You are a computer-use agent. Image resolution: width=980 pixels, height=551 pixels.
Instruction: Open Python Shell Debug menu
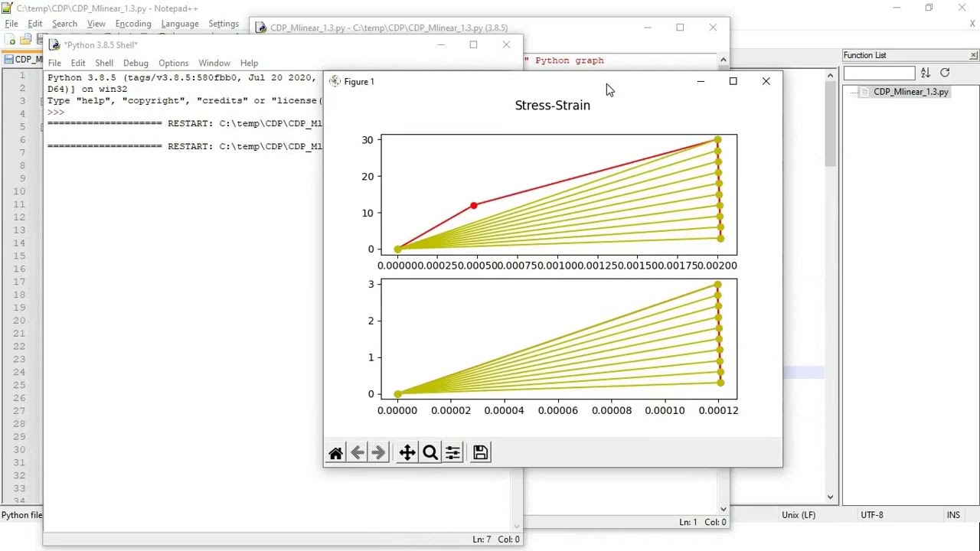click(136, 63)
